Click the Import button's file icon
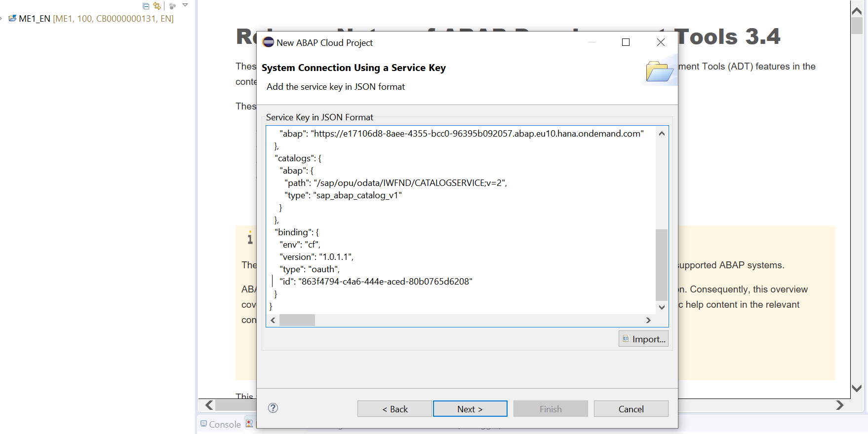The height and width of the screenshot is (434, 868). click(x=626, y=339)
